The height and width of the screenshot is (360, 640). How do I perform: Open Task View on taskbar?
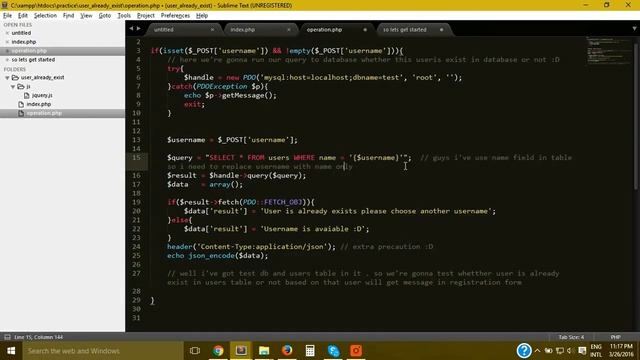click(x=195, y=351)
